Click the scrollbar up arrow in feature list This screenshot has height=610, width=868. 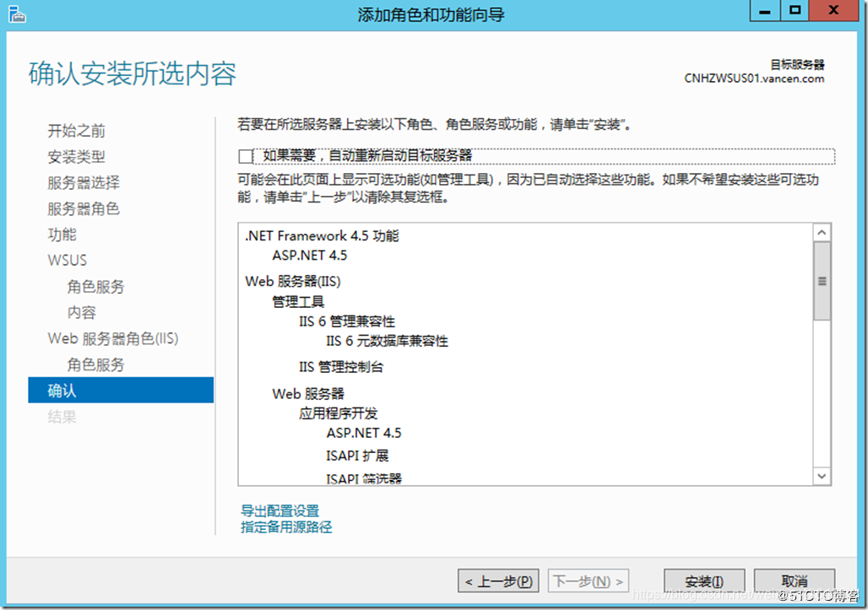[x=822, y=233]
